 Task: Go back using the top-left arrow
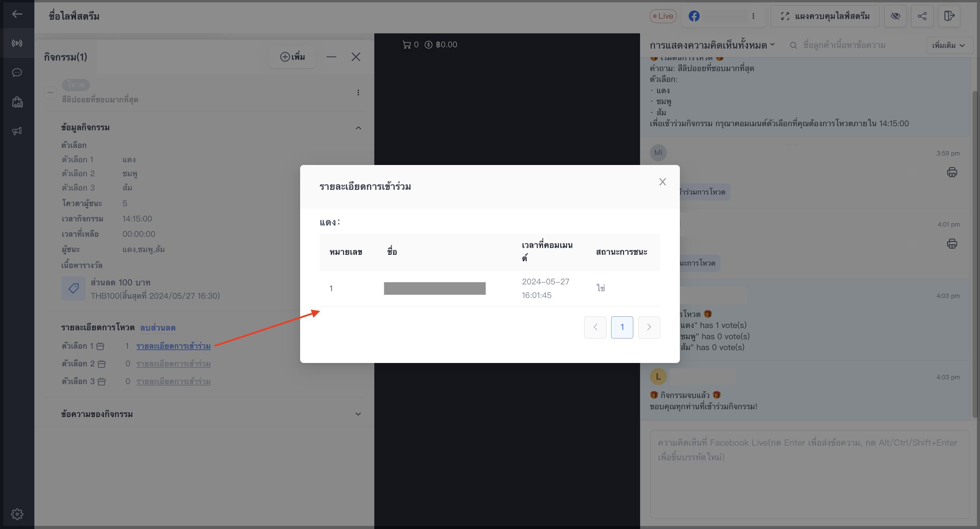tap(17, 14)
